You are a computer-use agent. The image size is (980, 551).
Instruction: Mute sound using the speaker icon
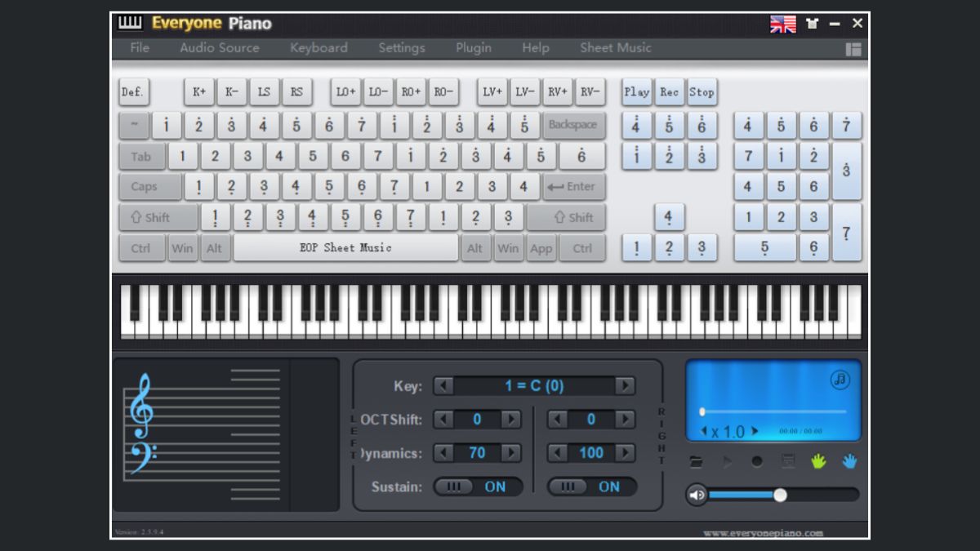(696, 495)
